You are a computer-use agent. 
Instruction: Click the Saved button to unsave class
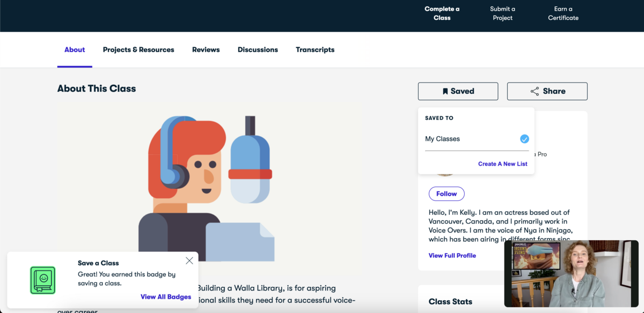tap(458, 91)
